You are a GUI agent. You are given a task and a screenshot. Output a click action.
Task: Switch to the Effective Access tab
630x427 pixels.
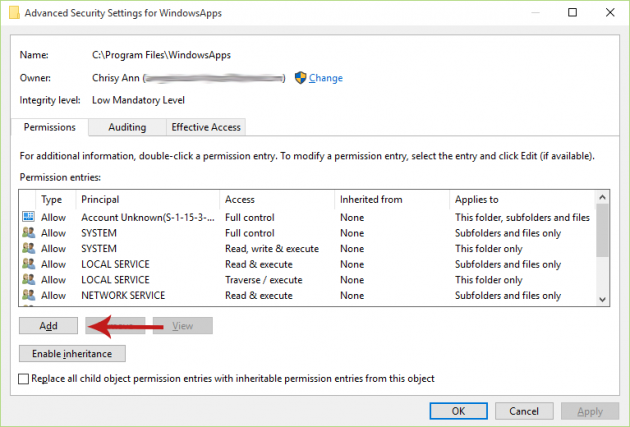point(206,127)
